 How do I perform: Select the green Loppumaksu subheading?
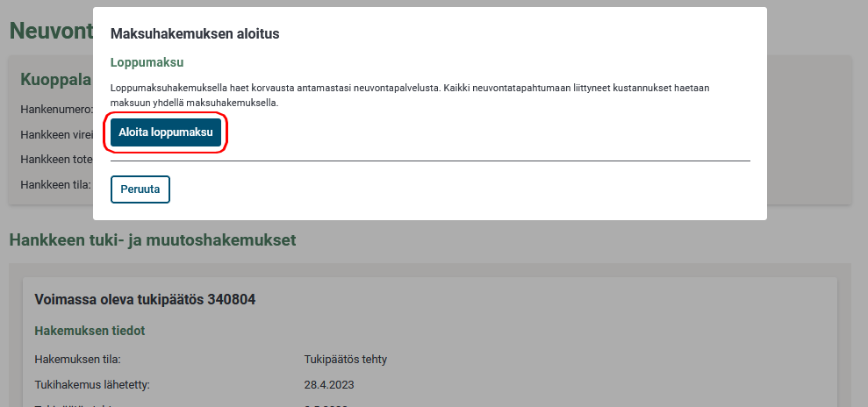coord(146,63)
